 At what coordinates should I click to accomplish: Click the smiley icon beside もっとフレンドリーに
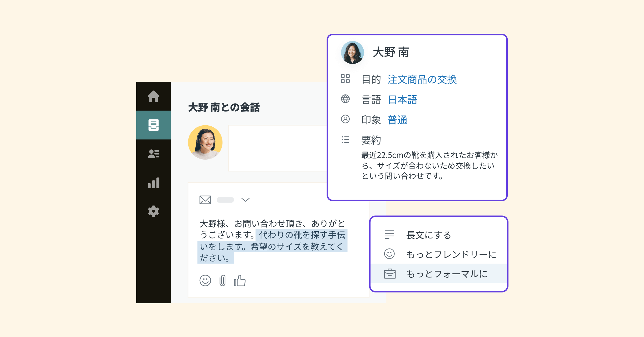[x=389, y=254]
